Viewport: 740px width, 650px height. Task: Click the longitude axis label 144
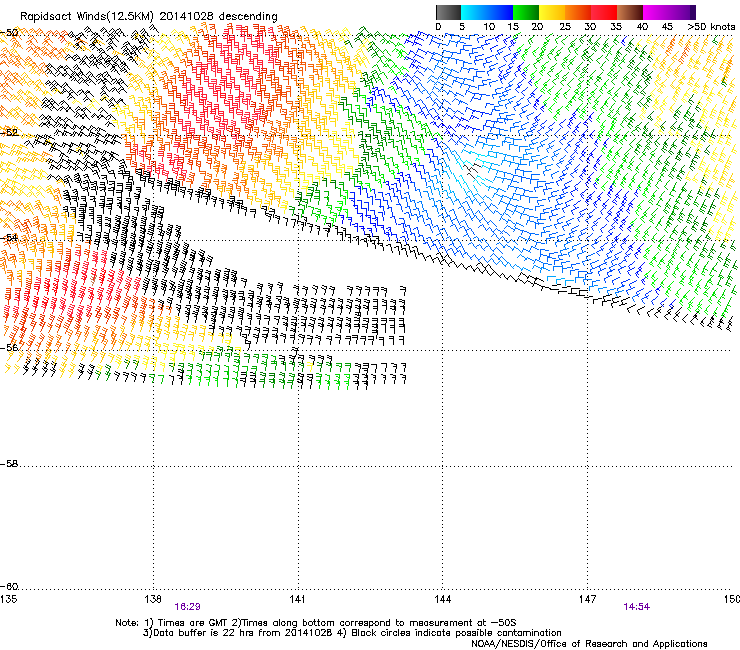tap(442, 599)
